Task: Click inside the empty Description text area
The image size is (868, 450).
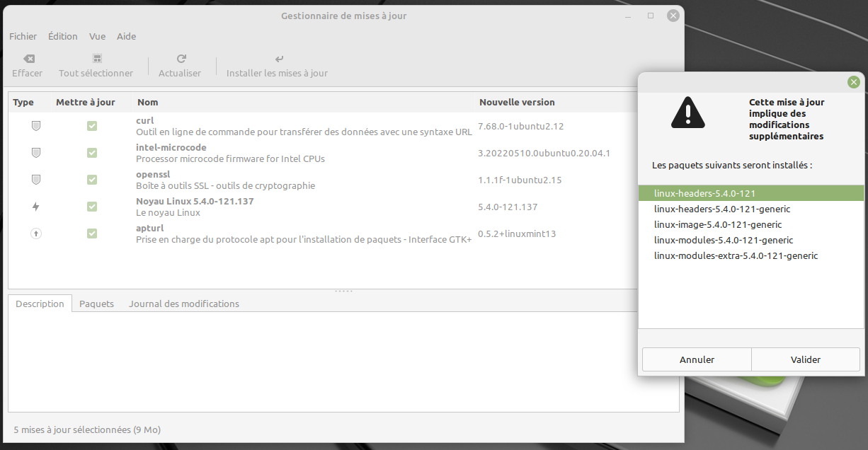Action: click(343, 361)
